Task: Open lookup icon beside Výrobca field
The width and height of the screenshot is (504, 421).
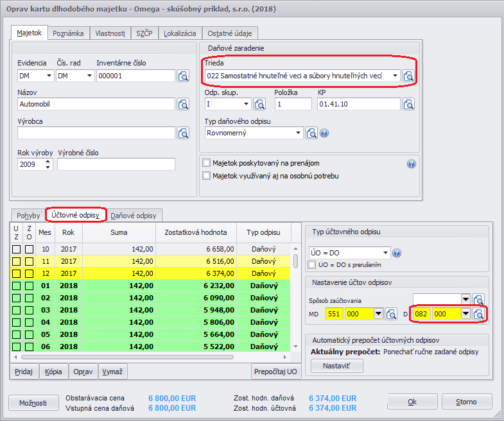Action: click(183, 133)
